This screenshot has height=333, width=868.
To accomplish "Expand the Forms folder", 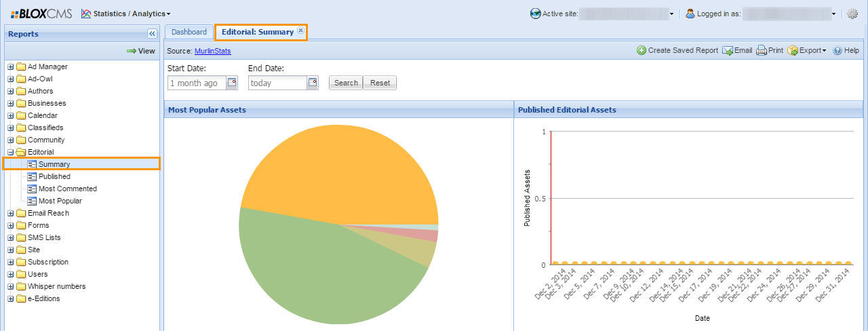I will pos(11,225).
